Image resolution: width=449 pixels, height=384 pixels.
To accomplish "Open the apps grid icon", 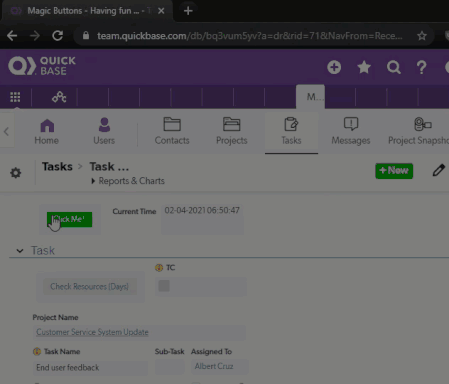I will pyautogui.click(x=15, y=97).
